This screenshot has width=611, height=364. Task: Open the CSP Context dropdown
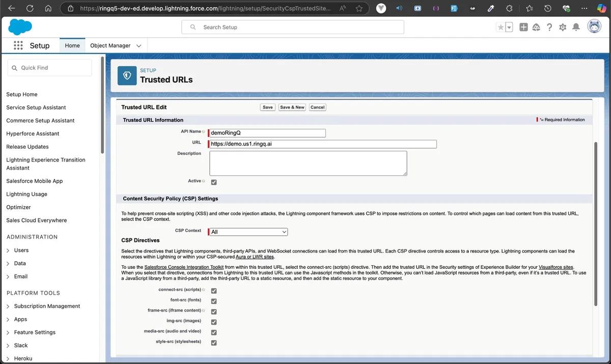248,232
